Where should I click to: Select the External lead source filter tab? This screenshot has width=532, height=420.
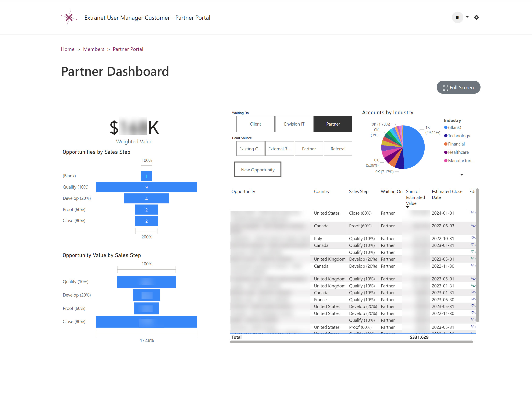pyautogui.click(x=279, y=148)
